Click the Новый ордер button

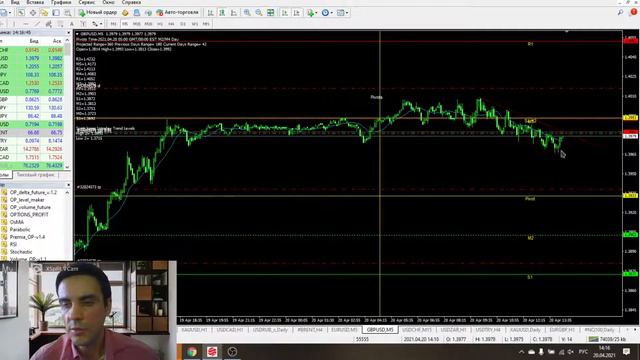[x=98, y=13]
